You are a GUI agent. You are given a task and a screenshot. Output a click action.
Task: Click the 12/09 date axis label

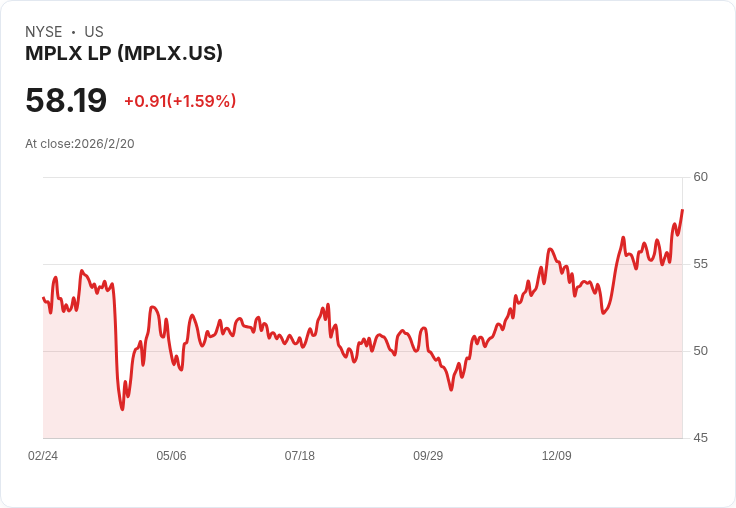coord(557,456)
